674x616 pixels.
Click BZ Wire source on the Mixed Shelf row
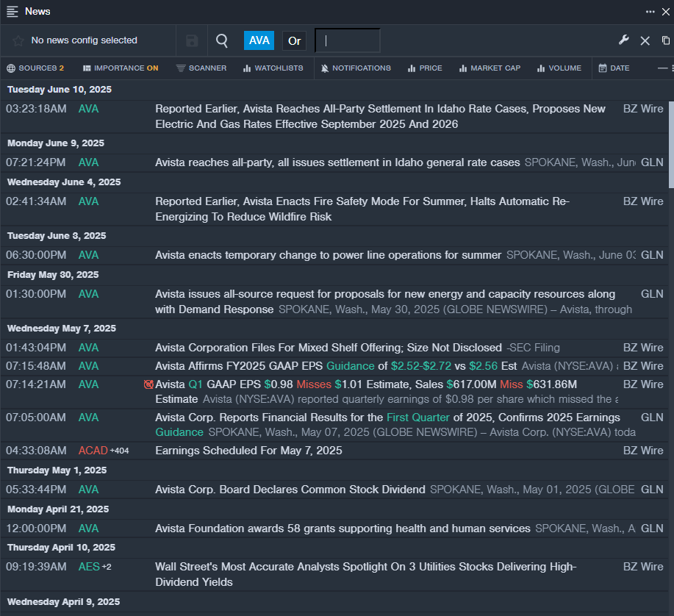tap(643, 348)
